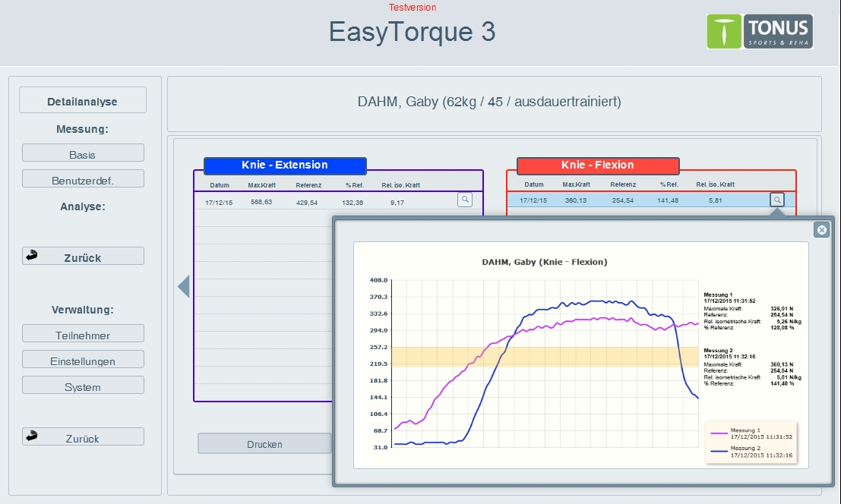Click the Max.Kraft value 360,13 in the Flexion table

point(576,200)
